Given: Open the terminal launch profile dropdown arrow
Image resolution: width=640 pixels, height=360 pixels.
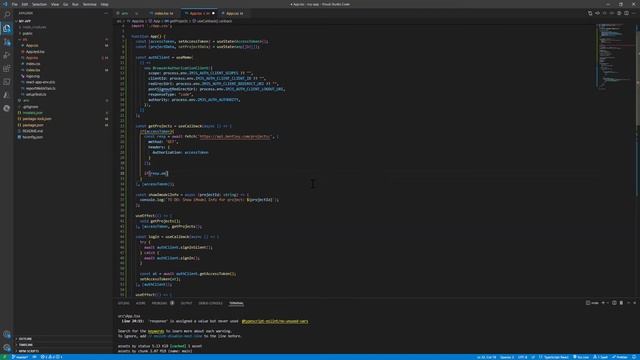Looking at the screenshot, I should point(608,303).
